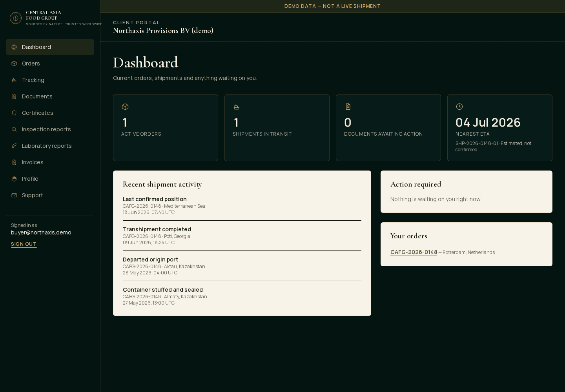The height and width of the screenshot is (392, 565).
Task: View Inspection reports
Action: [x=50, y=129]
